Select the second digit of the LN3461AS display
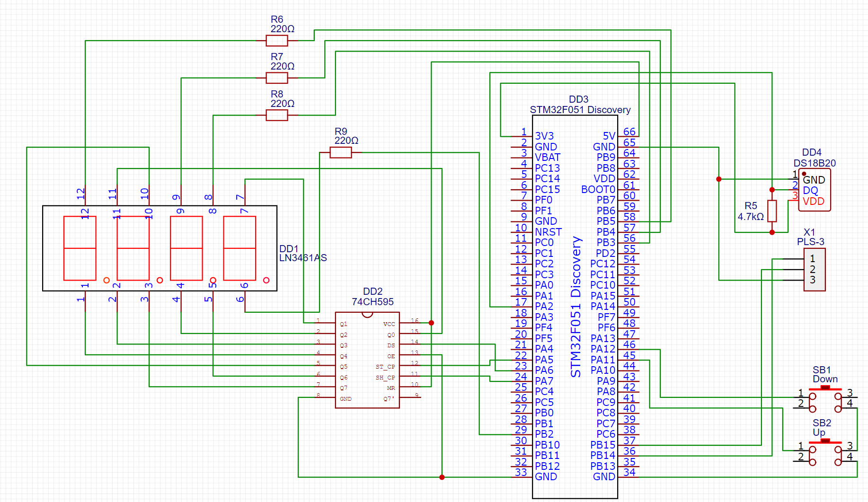 click(x=133, y=248)
